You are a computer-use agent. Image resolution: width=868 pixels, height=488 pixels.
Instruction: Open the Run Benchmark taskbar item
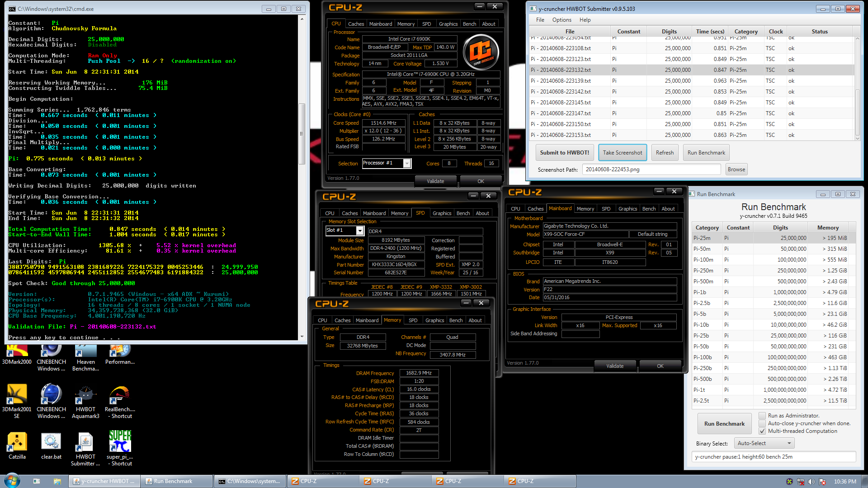pos(177,481)
